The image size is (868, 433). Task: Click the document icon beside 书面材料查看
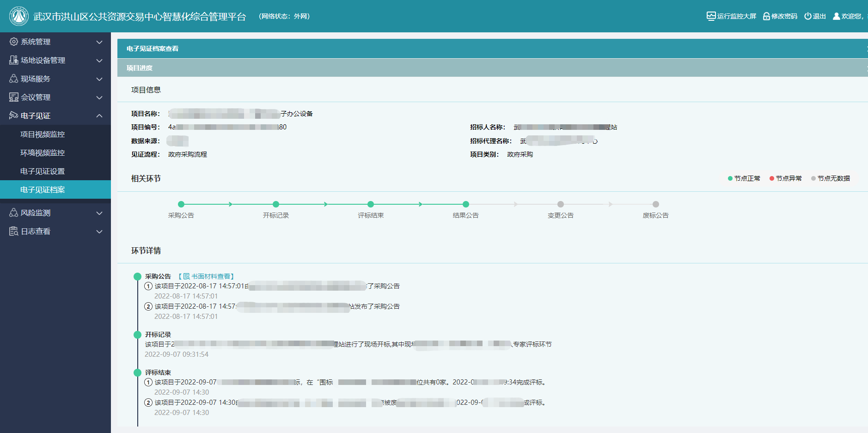[x=187, y=276]
